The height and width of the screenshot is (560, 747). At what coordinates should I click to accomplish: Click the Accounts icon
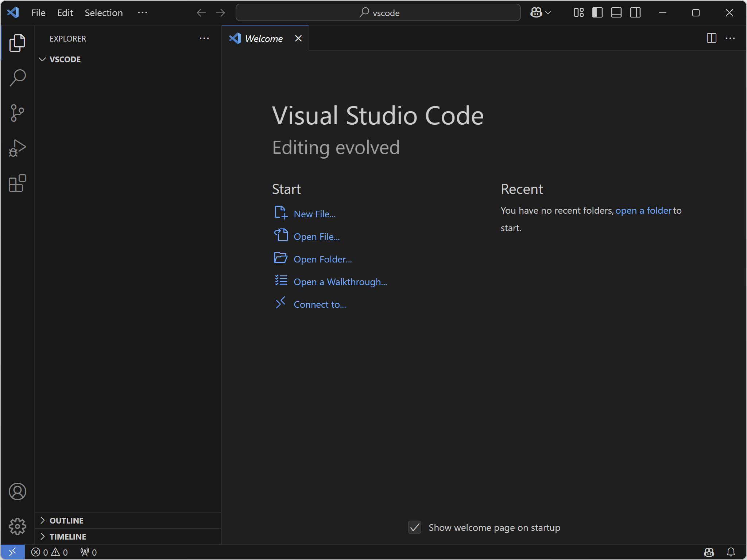tap(17, 491)
